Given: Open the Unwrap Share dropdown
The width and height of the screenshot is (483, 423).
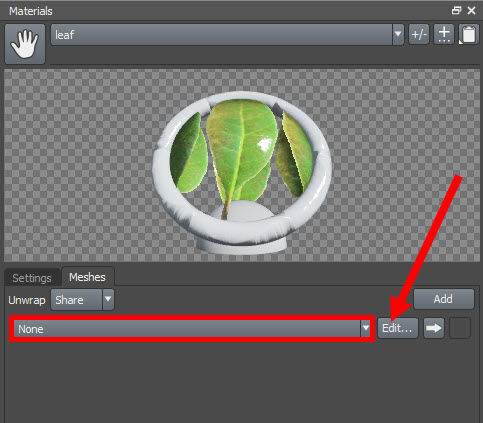Looking at the screenshot, I should [82, 300].
